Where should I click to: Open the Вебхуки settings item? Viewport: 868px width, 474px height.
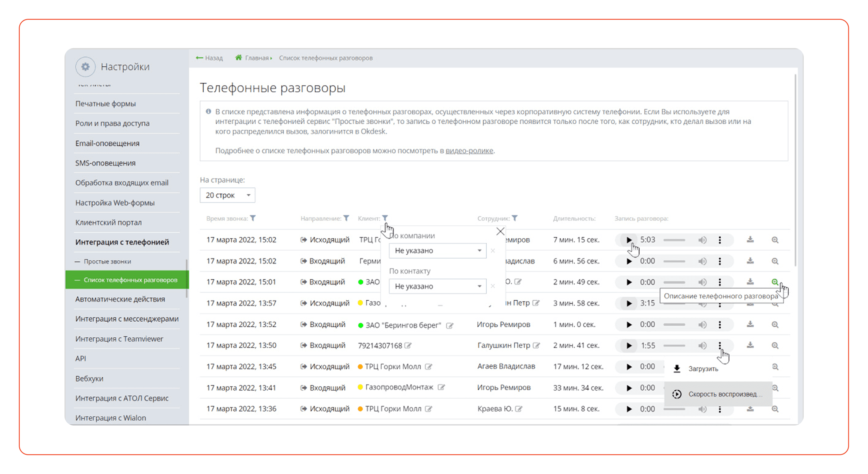click(x=89, y=379)
